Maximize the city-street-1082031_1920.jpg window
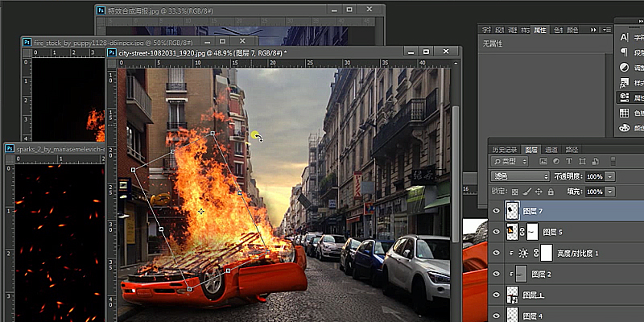 [426, 52]
